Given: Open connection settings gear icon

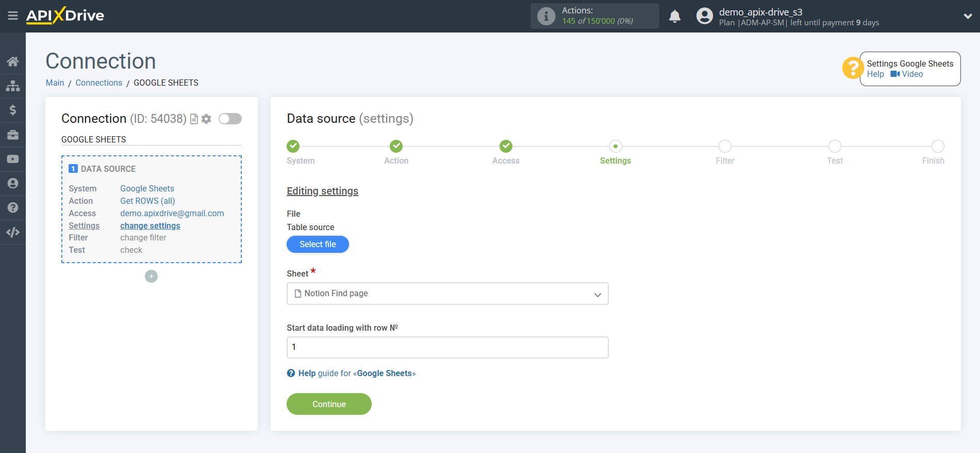Looking at the screenshot, I should click(x=206, y=119).
